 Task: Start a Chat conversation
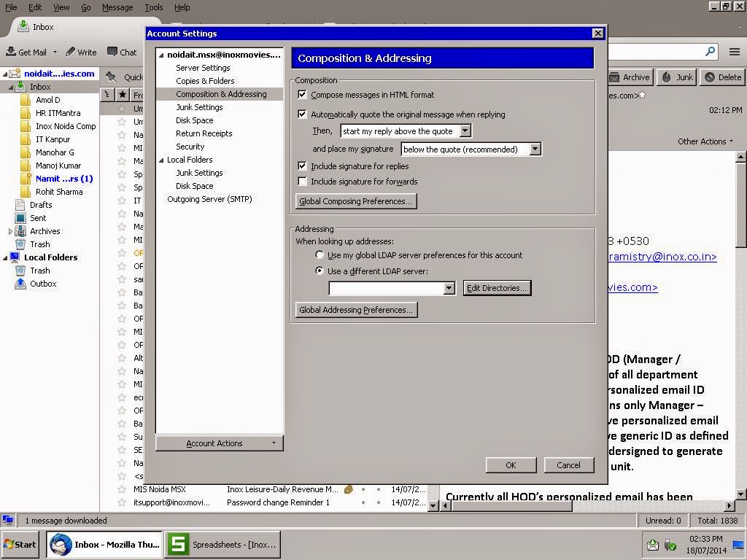pyautogui.click(x=120, y=52)
